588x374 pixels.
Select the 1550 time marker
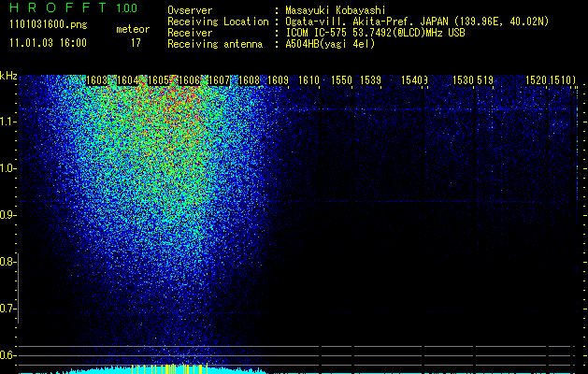(x=341, y=80)
